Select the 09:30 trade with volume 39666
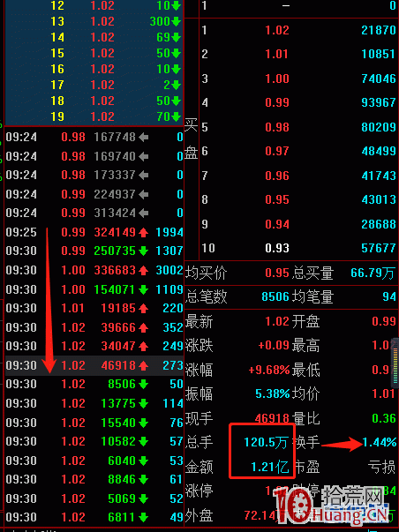This screenshot has width=399, height=532. coord(94,327)
